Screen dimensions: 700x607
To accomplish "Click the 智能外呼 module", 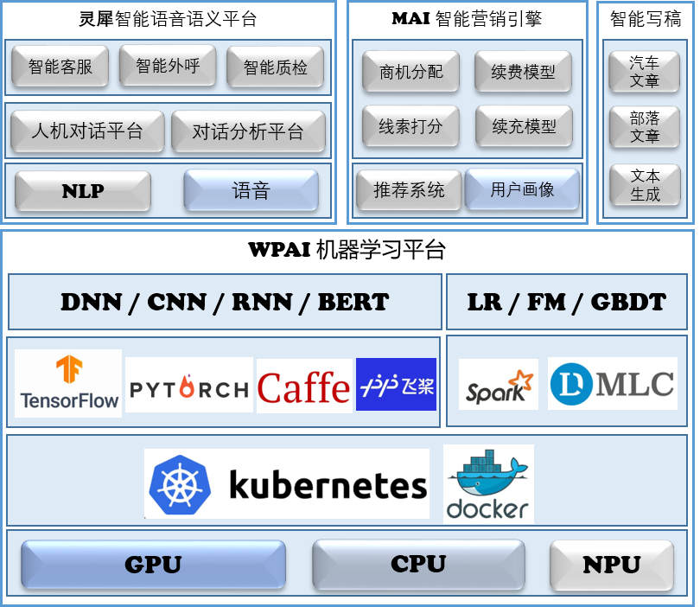I will [x=167, y=65].
